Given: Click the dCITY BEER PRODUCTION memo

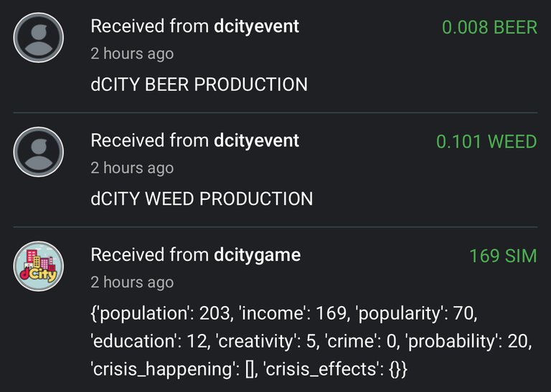Looking at the screenshot, I should click(x=199, y=85).
